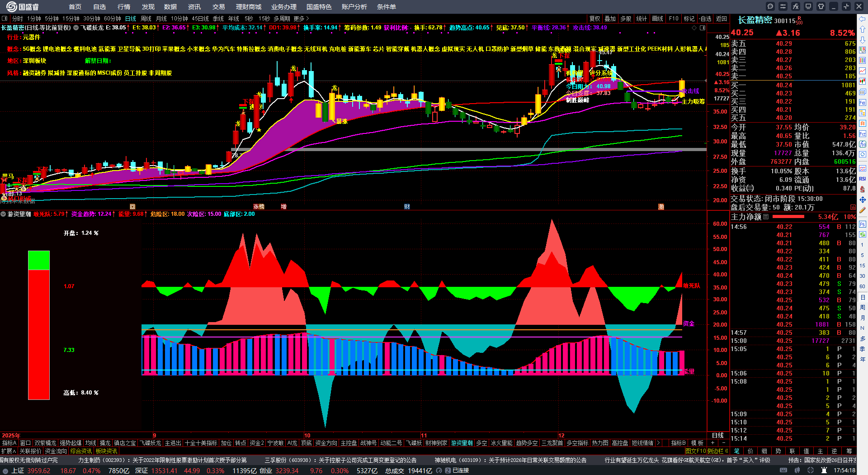Click the red segment of the 高低 bar
The width and height of the screenshot is (868, 475).
(x=39, y=335)
